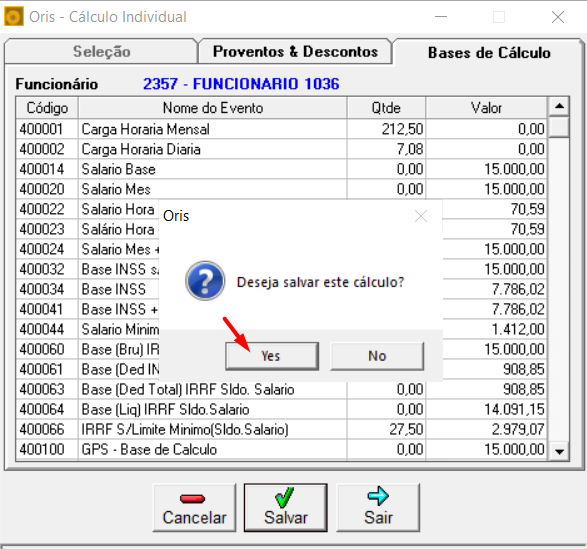587x549 pixels.
Task: Click the 2.979,07 value cell
Action: (x=486, y=429)
